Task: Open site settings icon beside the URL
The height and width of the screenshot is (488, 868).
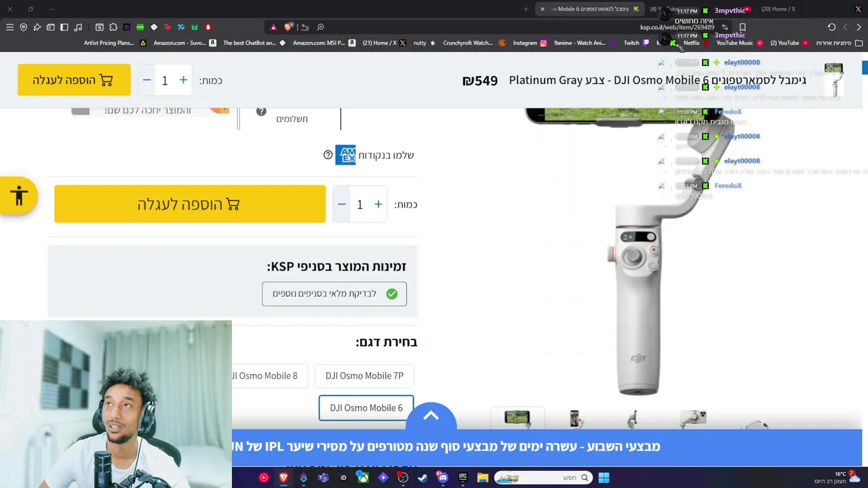Action: coord(724,27)
